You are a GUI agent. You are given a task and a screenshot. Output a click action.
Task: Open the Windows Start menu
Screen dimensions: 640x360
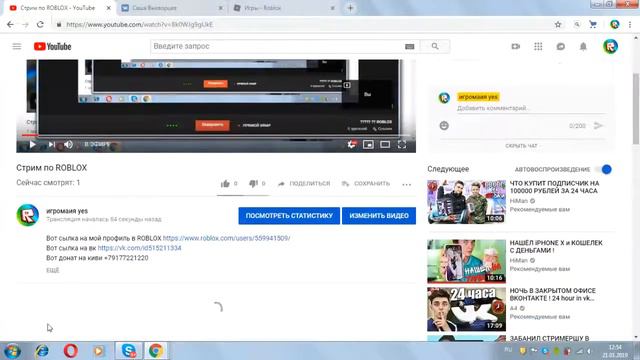pos(12,351)
